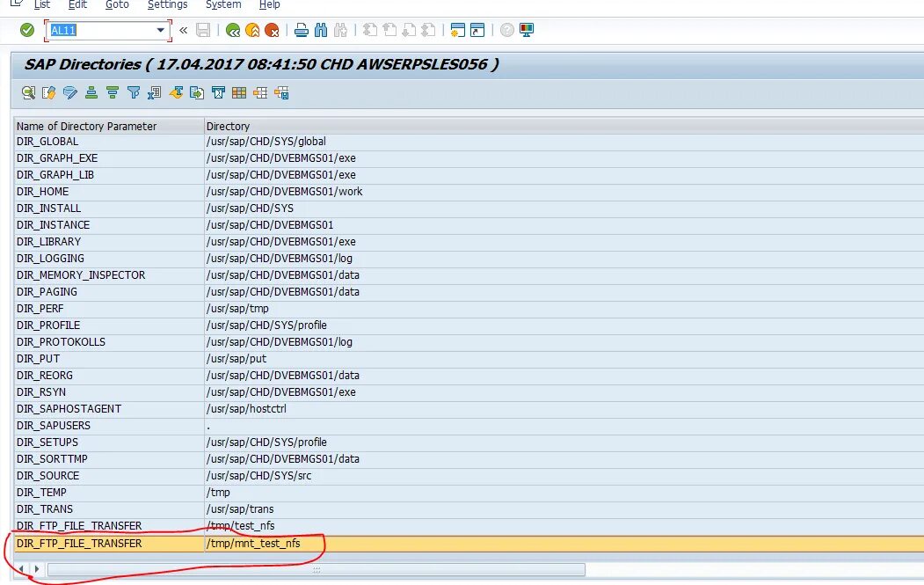This screenshot has width=924, height=585.
Task: Select the DIR_HOME row
Action: (469, 192)
